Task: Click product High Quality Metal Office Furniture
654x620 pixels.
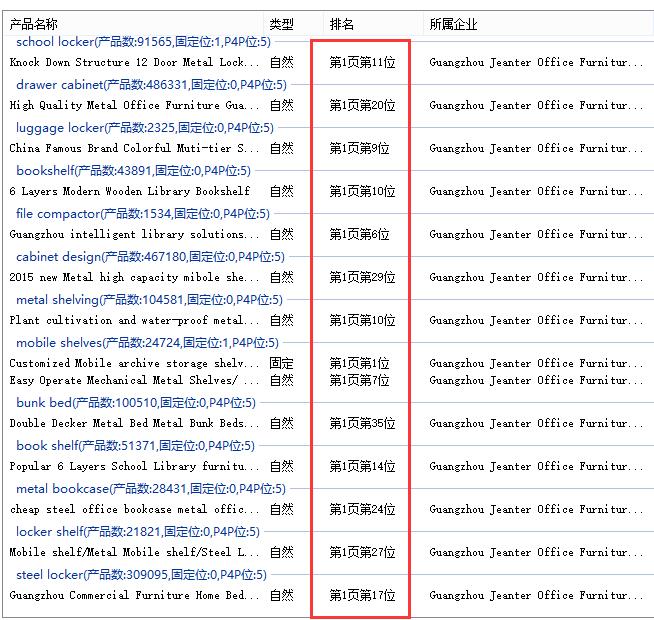Action: tap(134, 106)
